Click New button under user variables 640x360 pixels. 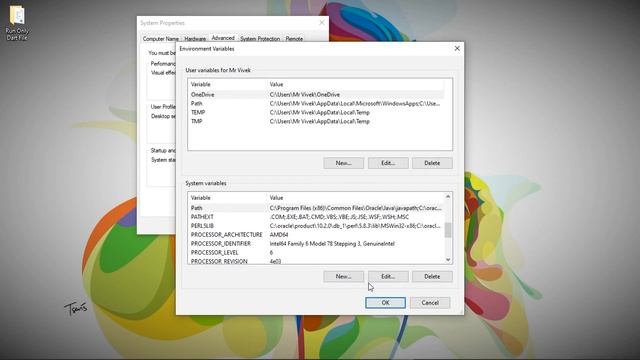pos(343,163)
